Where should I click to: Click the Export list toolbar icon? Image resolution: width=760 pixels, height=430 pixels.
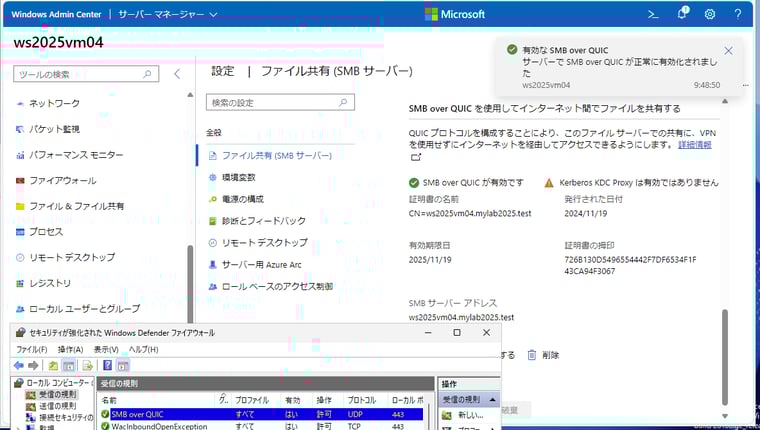[x=88, y=366]
